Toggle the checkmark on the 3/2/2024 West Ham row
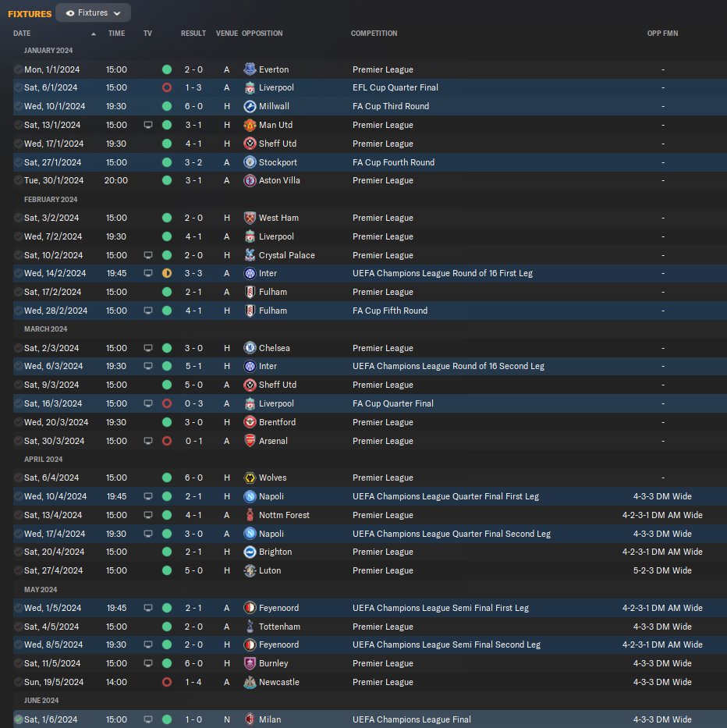This screenshot has height=728, width=727. click(18, 218)
